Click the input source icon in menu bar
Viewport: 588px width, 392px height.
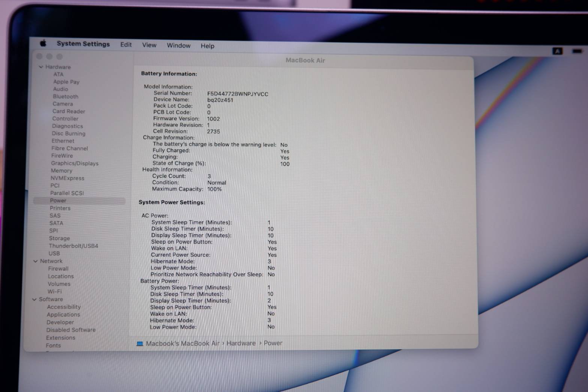[557, 51]
